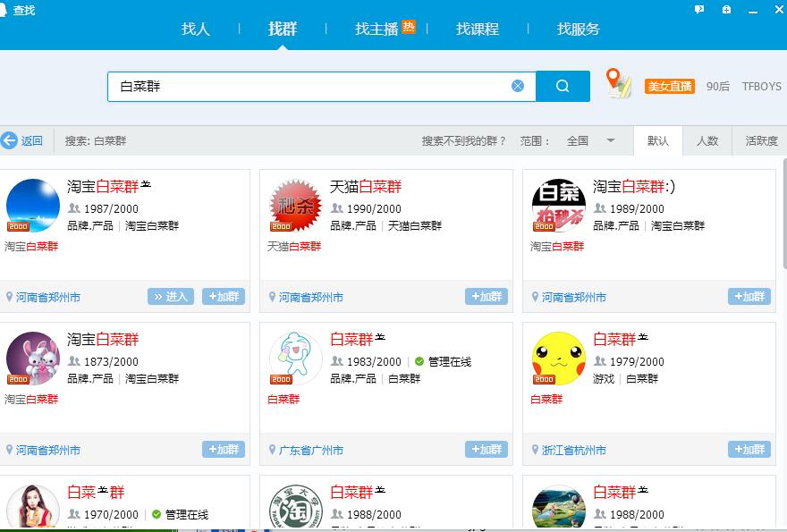The image size is (787, 532).
Task: Open the feedback chat icon in title bar
Action: tap(698, 9)
